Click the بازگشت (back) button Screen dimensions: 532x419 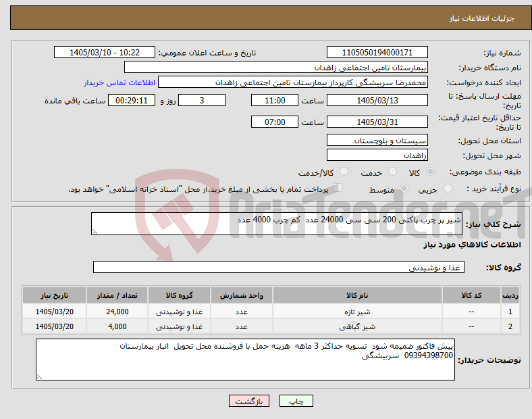(x=249, y=401)
